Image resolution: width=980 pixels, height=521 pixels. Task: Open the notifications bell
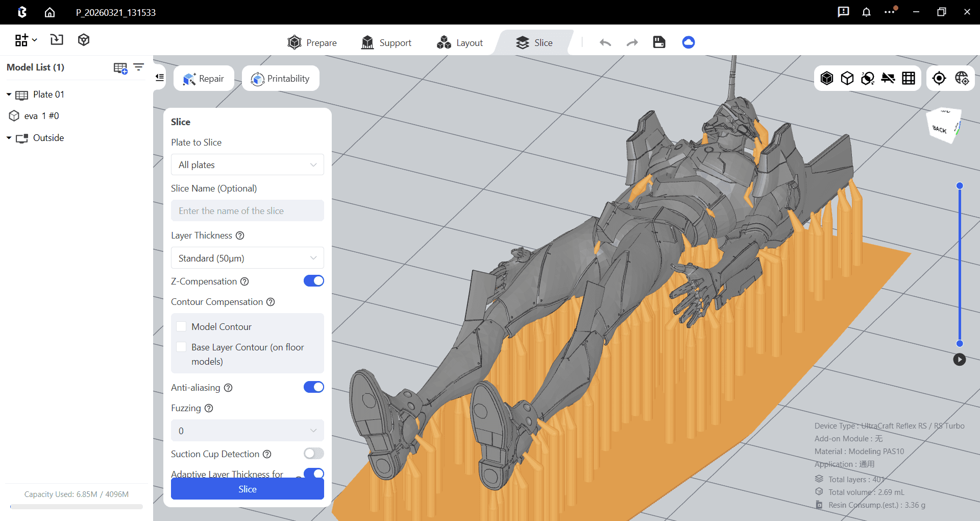[866, 12]
